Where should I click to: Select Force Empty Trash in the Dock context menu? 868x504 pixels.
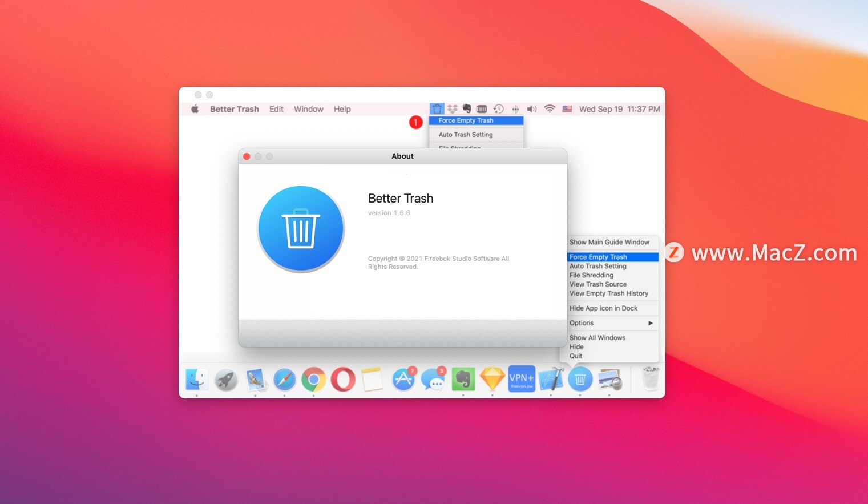[613, 257]
